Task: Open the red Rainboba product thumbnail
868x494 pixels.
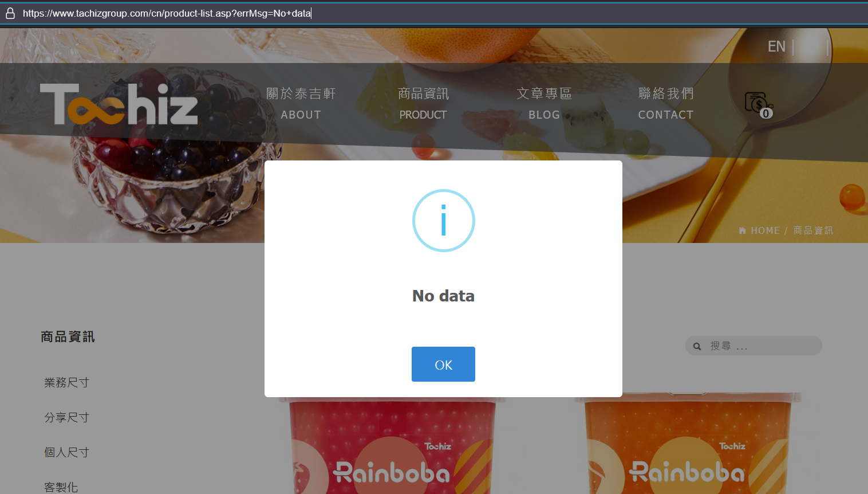Action: (392, 446)
